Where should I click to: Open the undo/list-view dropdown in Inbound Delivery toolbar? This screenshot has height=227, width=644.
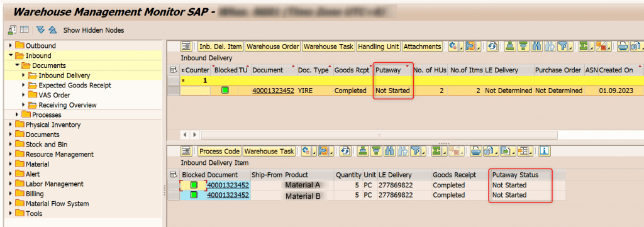coord(474,47)
